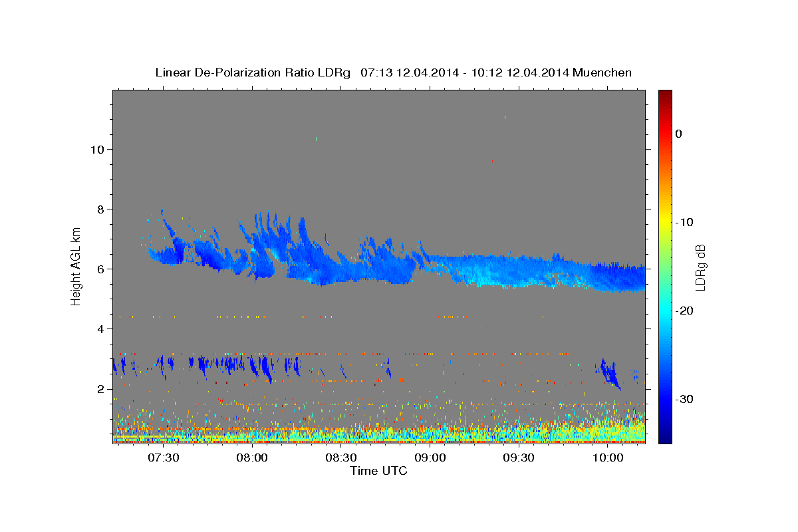798x532 pixels.
Task: Click the 08:30 time tick label
Action: 341,458
